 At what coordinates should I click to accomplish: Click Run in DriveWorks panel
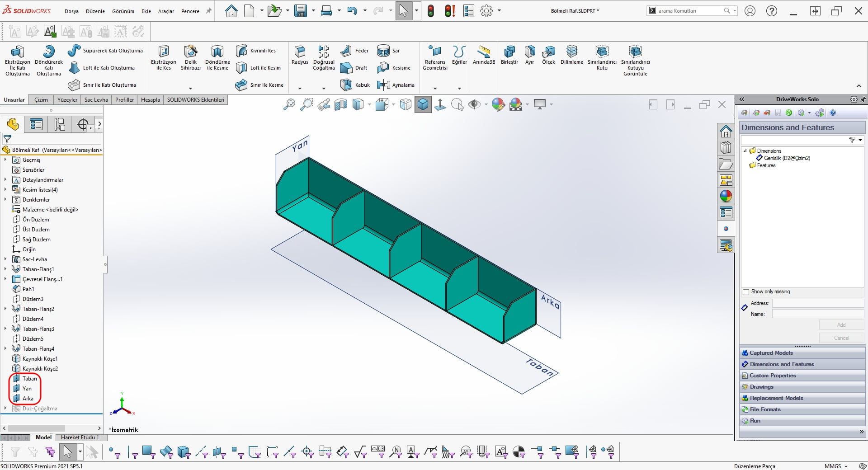803,421
